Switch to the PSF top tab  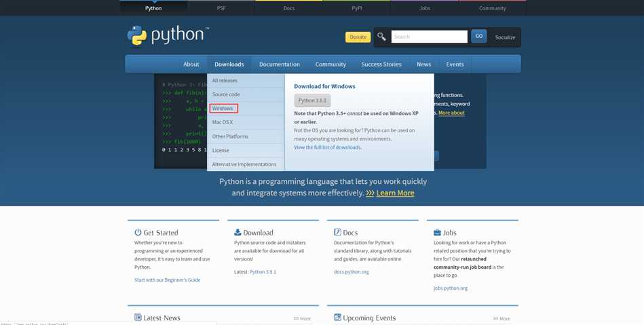221,8
